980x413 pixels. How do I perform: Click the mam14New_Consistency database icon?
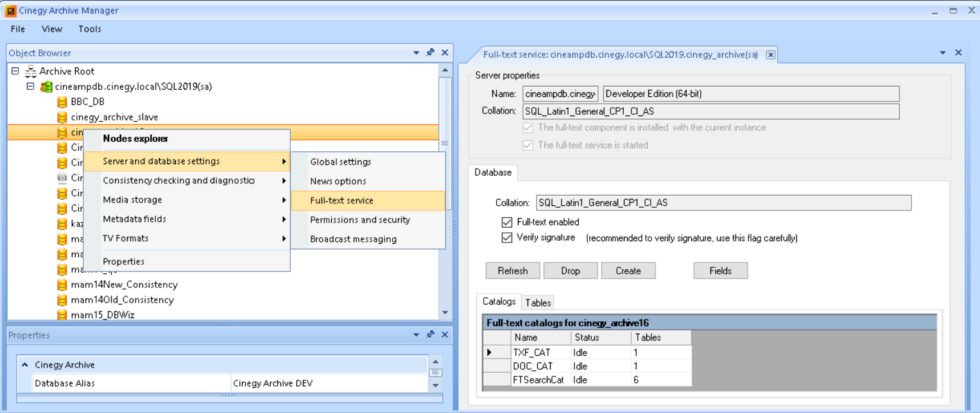click(x=62, y=285)
